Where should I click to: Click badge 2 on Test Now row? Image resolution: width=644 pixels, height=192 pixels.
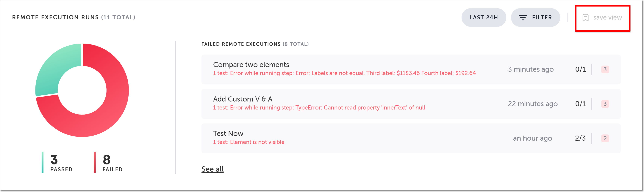605,138
